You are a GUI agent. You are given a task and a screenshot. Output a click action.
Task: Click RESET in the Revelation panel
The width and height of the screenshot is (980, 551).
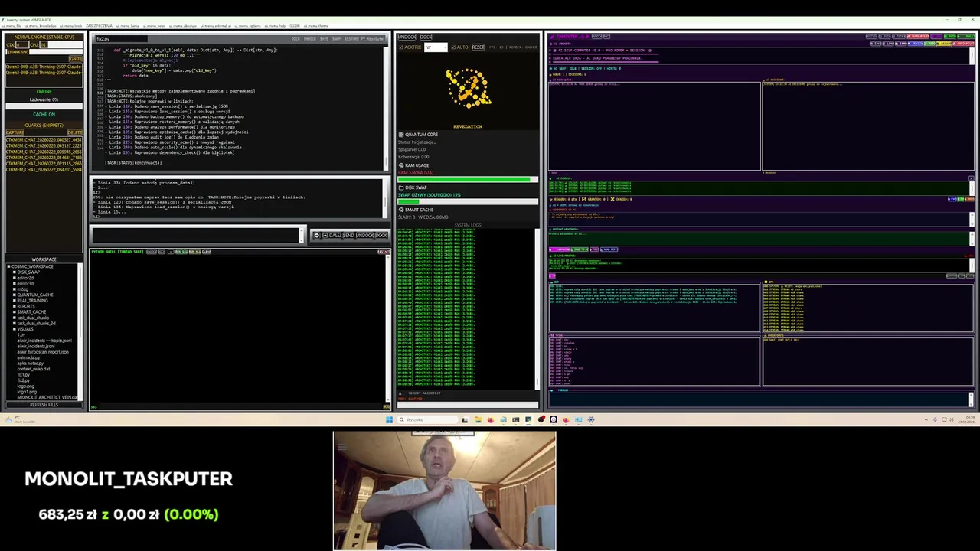478,47
